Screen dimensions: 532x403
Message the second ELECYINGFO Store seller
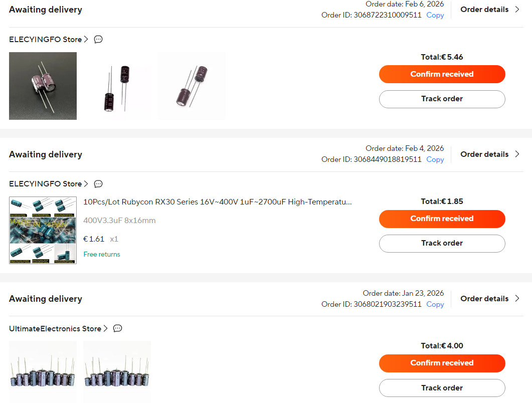tap(98, 183)
